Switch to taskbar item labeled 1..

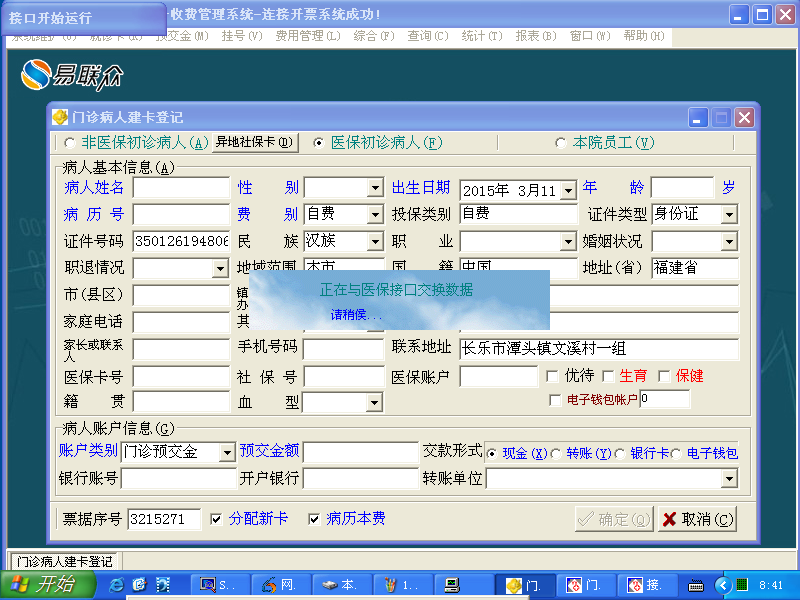click(403, 585)
